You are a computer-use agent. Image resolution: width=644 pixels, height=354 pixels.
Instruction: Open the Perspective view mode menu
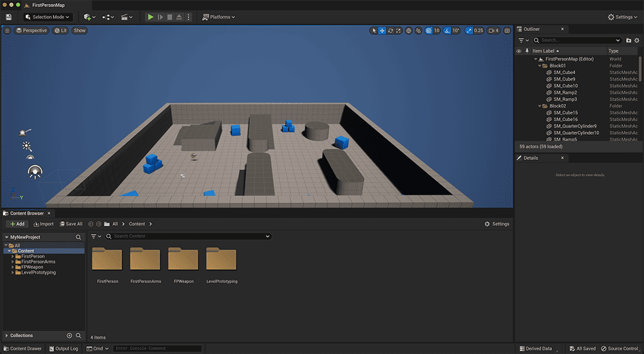pyautogui.click(x=32, y=30)
